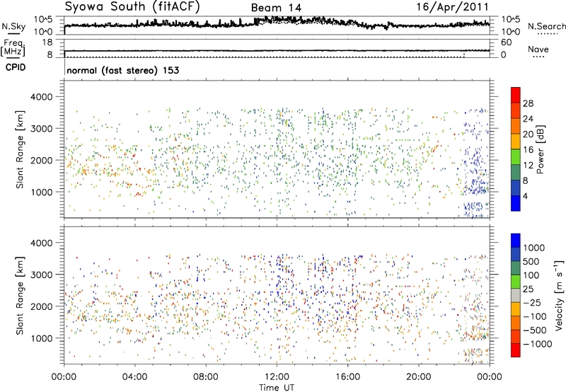This screenshot has width=566, height=392.
Task: Click the 'Syowa South (fitACF)' plot title
Action: (x=132, y=7)
